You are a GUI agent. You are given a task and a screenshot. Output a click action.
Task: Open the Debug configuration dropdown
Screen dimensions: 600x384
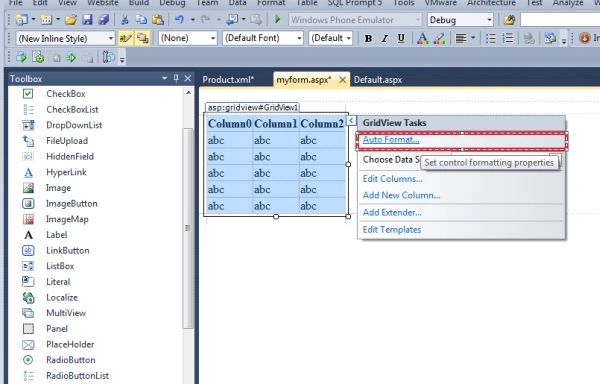(x=489, y=20)
